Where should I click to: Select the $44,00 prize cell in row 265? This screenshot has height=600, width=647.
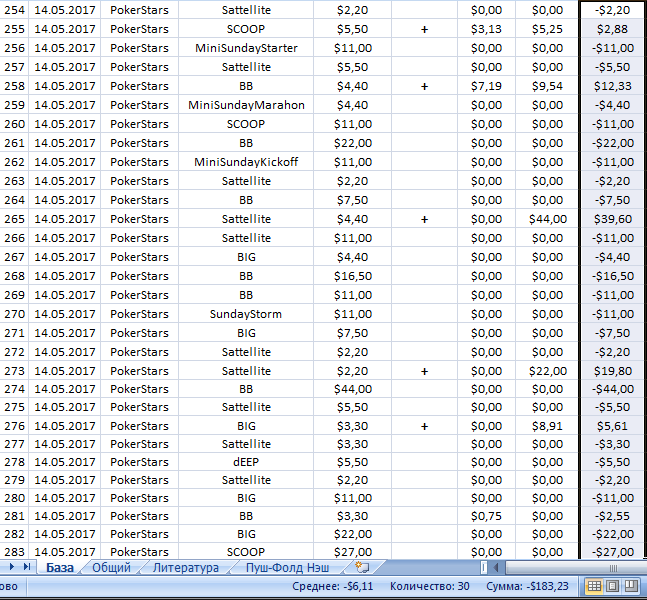click(547, 219)
